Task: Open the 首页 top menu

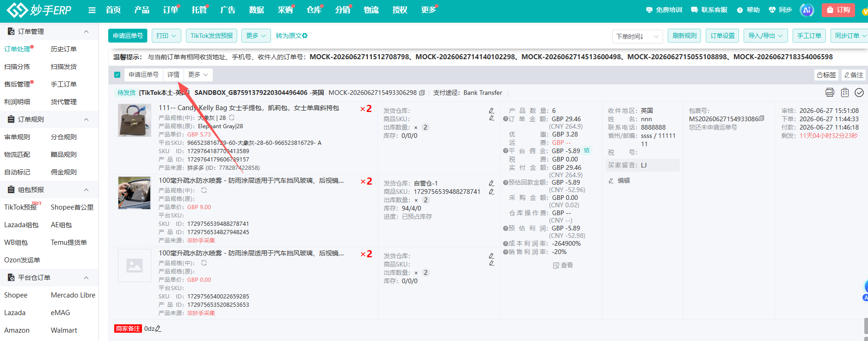Action: 113,10
